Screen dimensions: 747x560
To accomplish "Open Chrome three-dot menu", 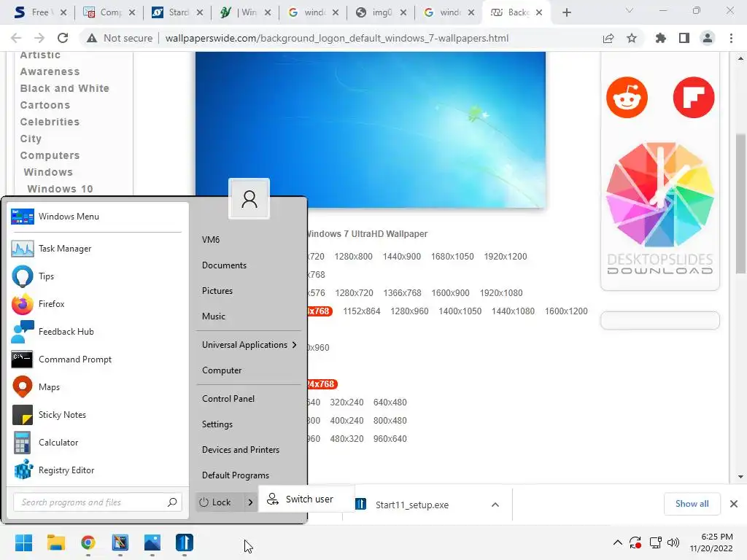I will 731,38.
